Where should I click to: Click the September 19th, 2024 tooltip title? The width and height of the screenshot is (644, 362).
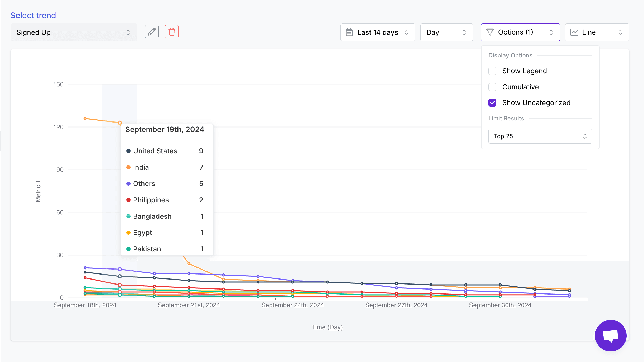coord(165,129)
